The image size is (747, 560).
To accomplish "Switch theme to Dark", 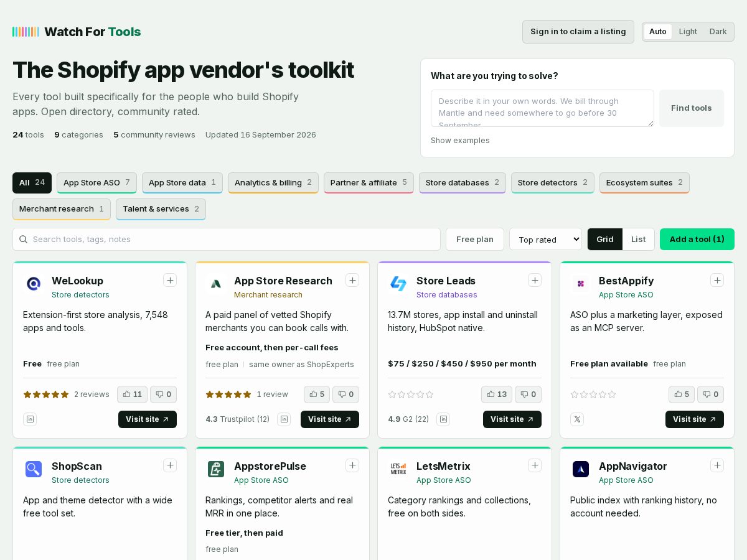I will [718, 32].
